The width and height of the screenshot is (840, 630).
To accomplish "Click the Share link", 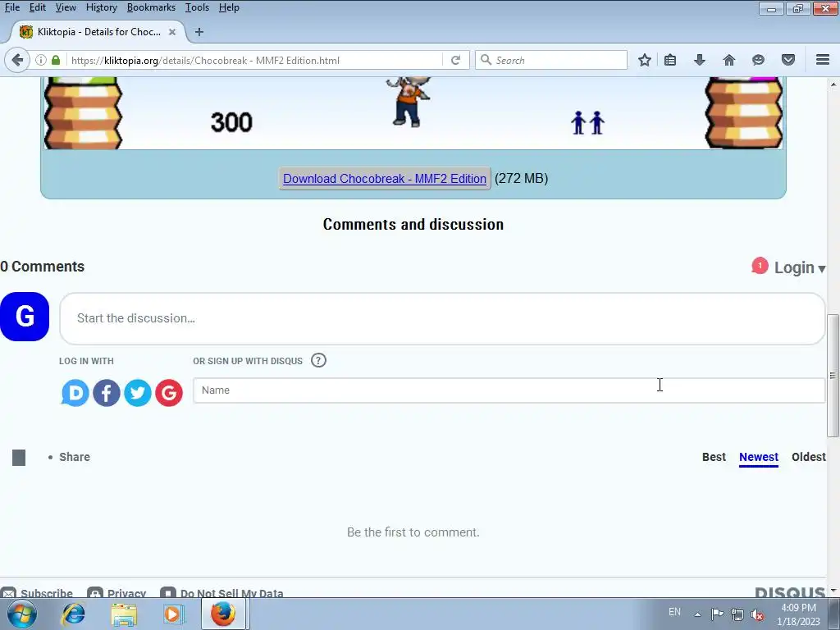I will point(75,457).
